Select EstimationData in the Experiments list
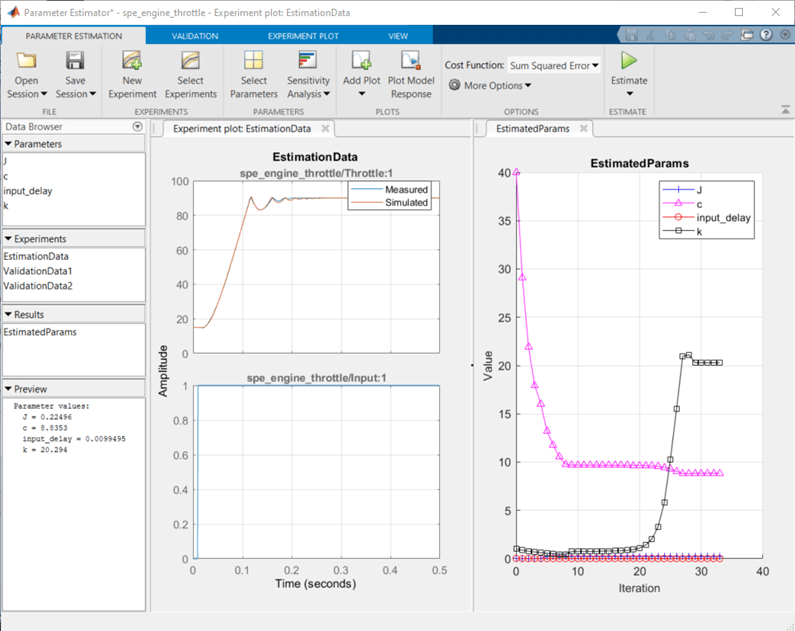The width and height of the screenshot is (795, 631). [x=74, y=256]
